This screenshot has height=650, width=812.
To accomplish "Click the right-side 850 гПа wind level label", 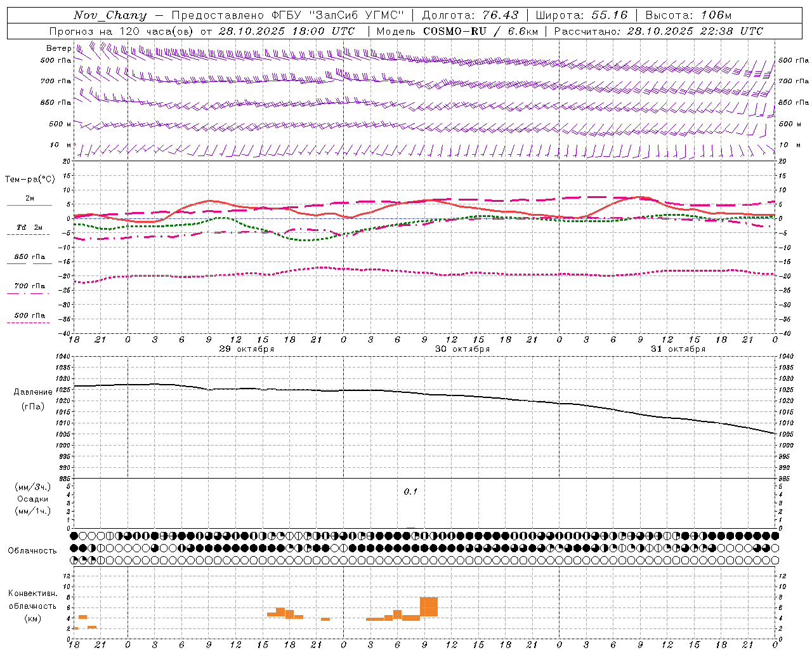I will (794, 102).
